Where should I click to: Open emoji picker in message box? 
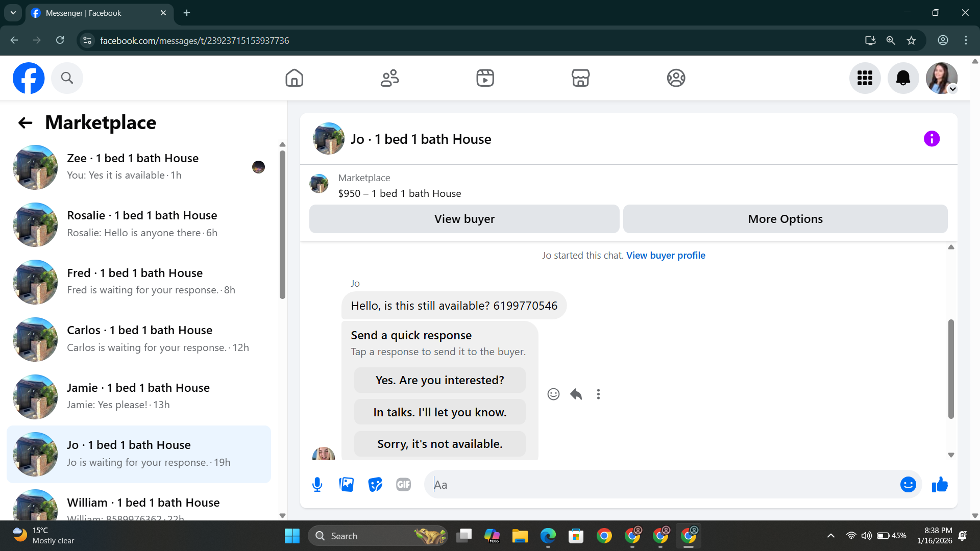908,485
